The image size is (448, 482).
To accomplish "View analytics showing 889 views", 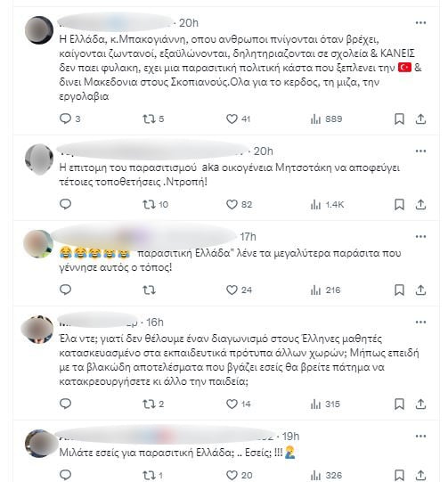I will (326, 119).
